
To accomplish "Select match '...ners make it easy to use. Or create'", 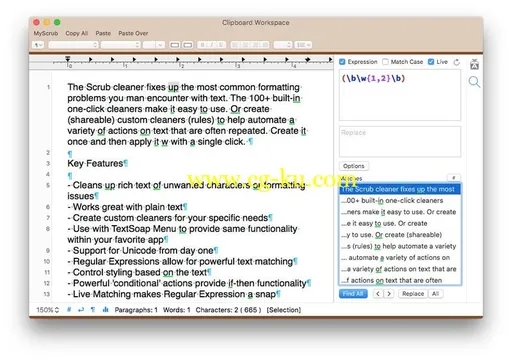I will 400,212.
